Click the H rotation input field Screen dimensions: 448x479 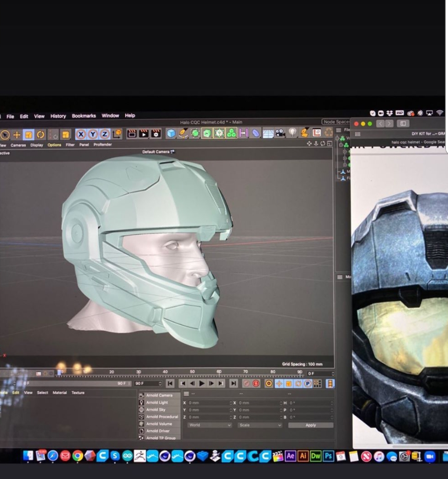click(x=311, y=403)
